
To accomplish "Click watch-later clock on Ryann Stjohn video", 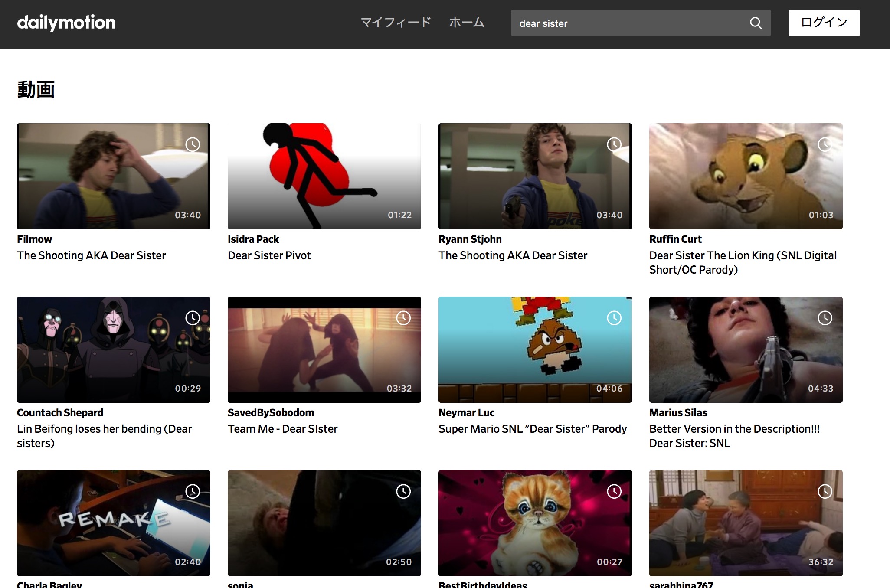I will (x=614, y=144).
